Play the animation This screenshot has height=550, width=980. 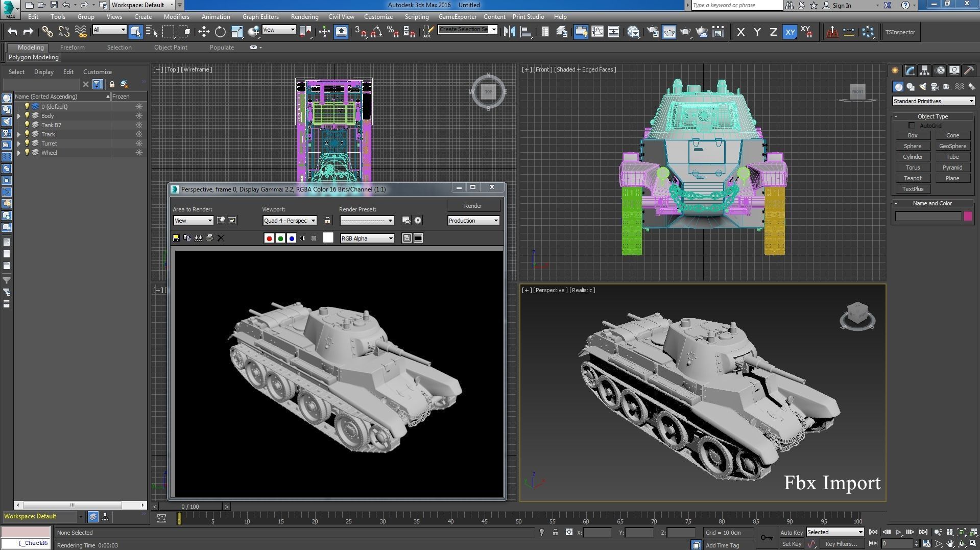pyautogui.click(x=898, y=532)
